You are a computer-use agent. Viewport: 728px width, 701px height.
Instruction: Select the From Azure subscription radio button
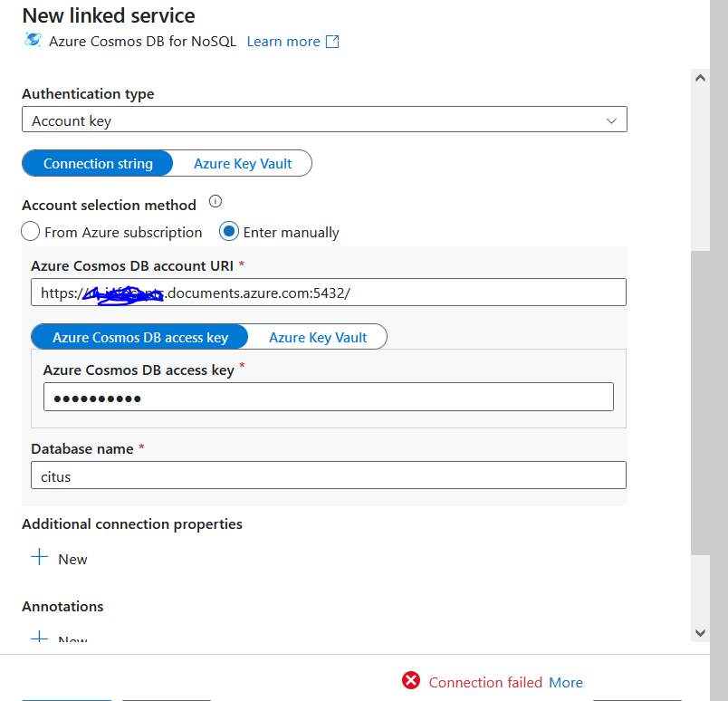coord(31,232)
